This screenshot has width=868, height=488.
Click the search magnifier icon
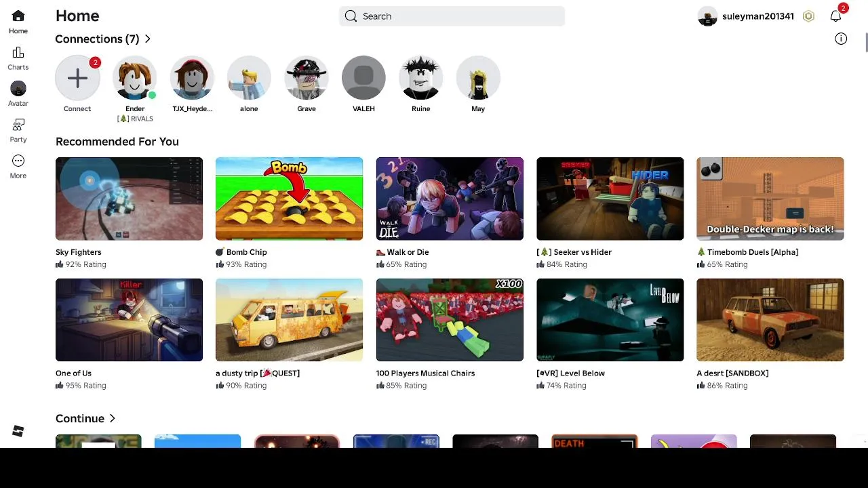(351, 16)
